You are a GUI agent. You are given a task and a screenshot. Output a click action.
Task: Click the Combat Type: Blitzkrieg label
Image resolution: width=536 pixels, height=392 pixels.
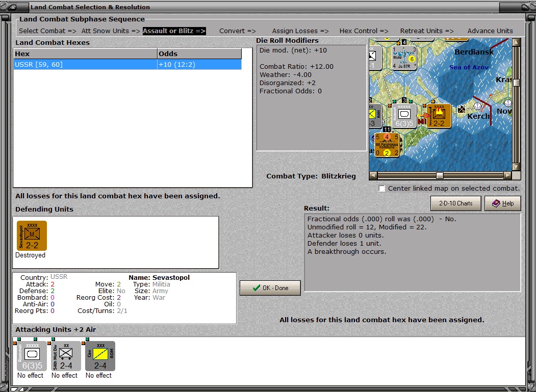click(311, 176)
